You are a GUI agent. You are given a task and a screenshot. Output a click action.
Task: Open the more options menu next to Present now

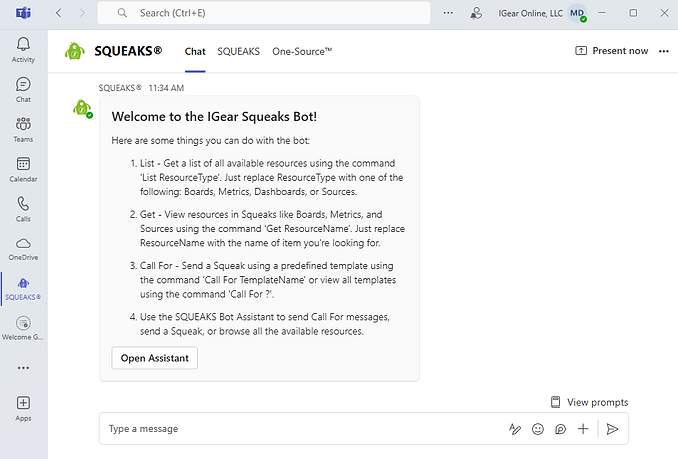click(664, 51)
